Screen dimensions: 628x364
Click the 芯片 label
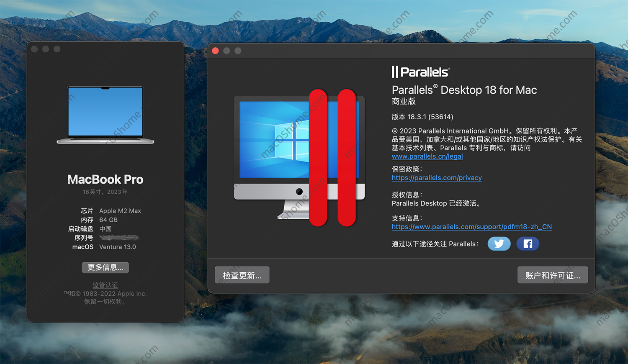click(x=87, y=211)
